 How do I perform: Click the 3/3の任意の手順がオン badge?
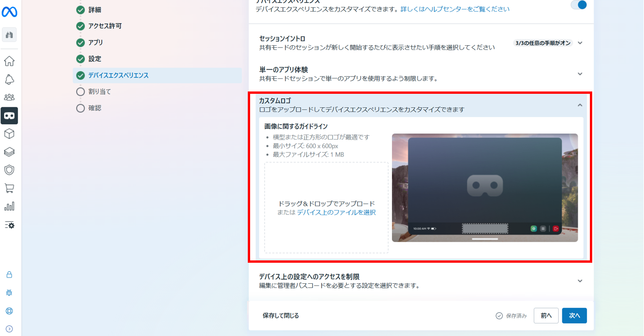tap(543, 43)
